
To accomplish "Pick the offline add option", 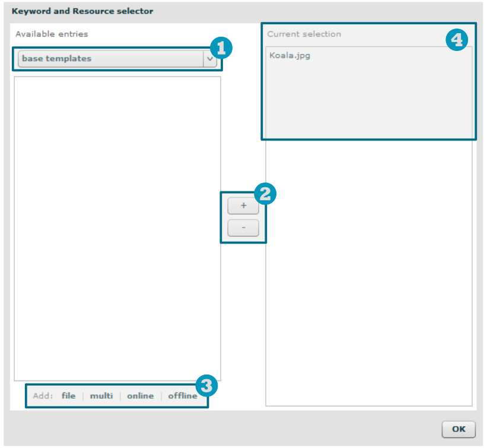I will tap(182, 396).
